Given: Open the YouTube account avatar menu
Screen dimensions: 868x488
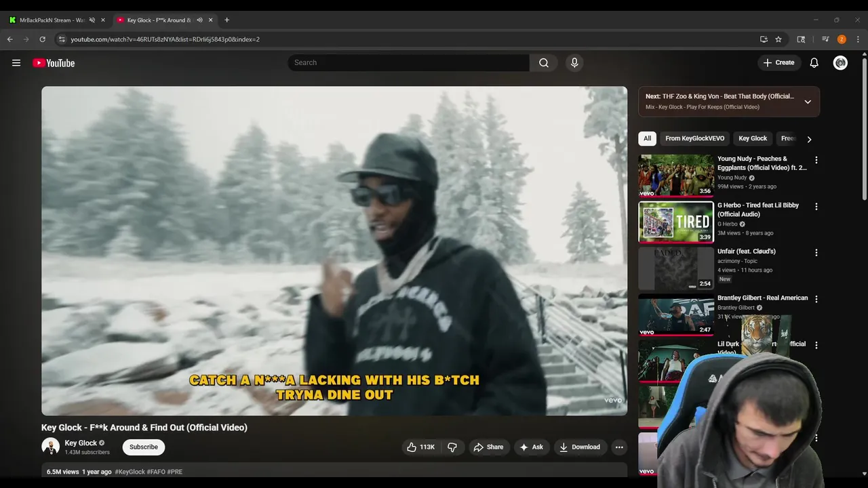Looking at the screenshot, I should pos(840,62).
